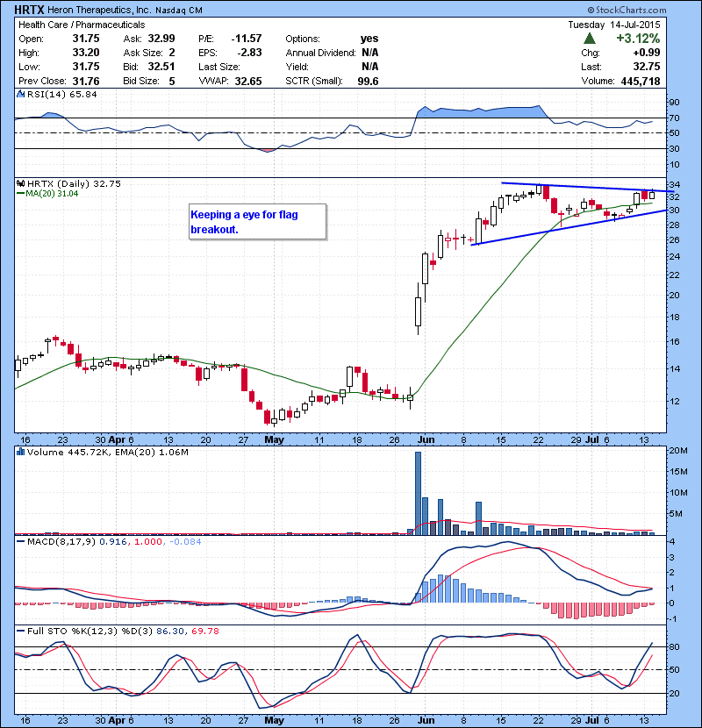Image resolution: width=702 pixels, height=728 pixels.
Task: Click the Volume panel bar icon
Action: (20, 452)
